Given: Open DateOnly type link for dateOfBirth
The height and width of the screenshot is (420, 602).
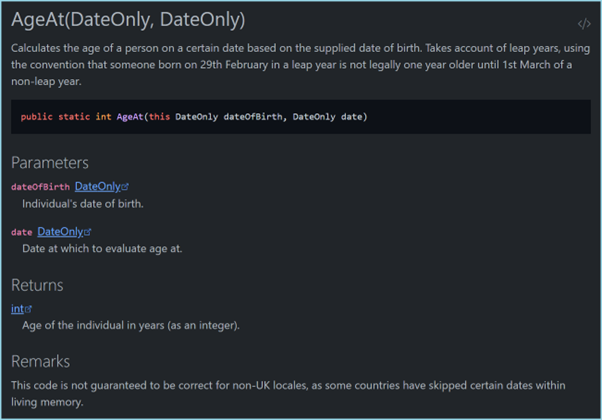Looking at the screenshot, I should (97, 186).
